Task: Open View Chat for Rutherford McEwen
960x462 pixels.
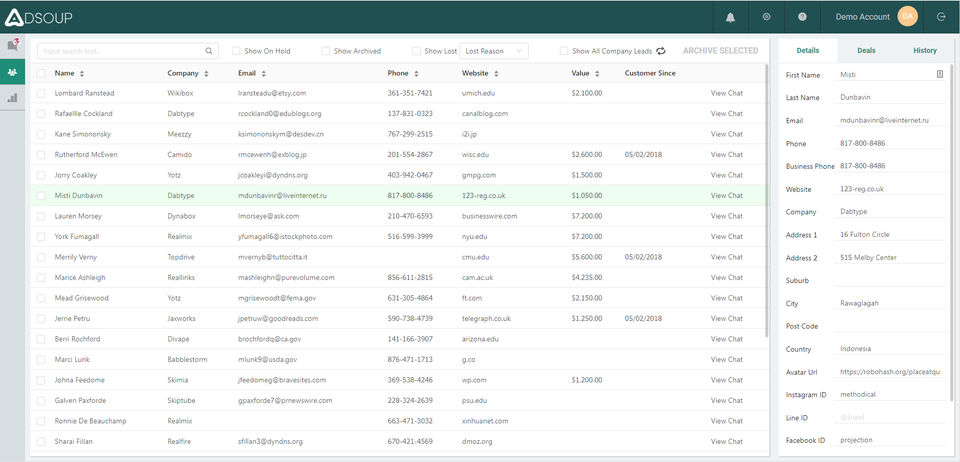Action: 726,155
